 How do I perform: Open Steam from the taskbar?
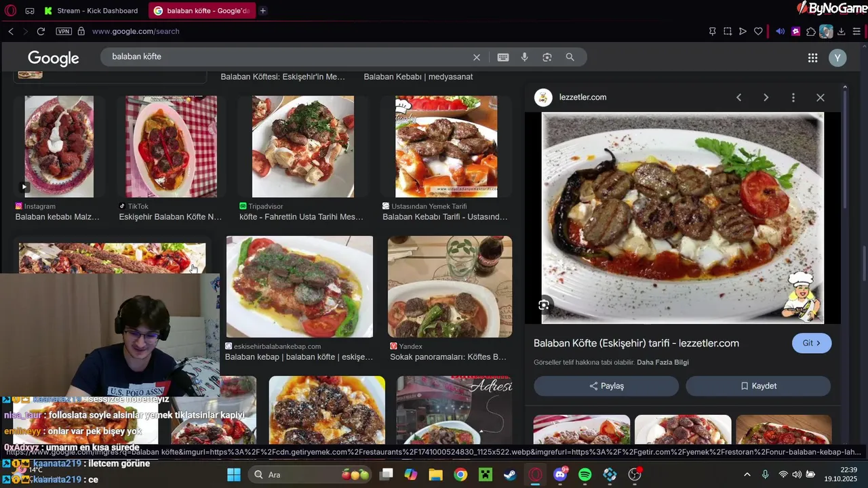tap(511, 474)
